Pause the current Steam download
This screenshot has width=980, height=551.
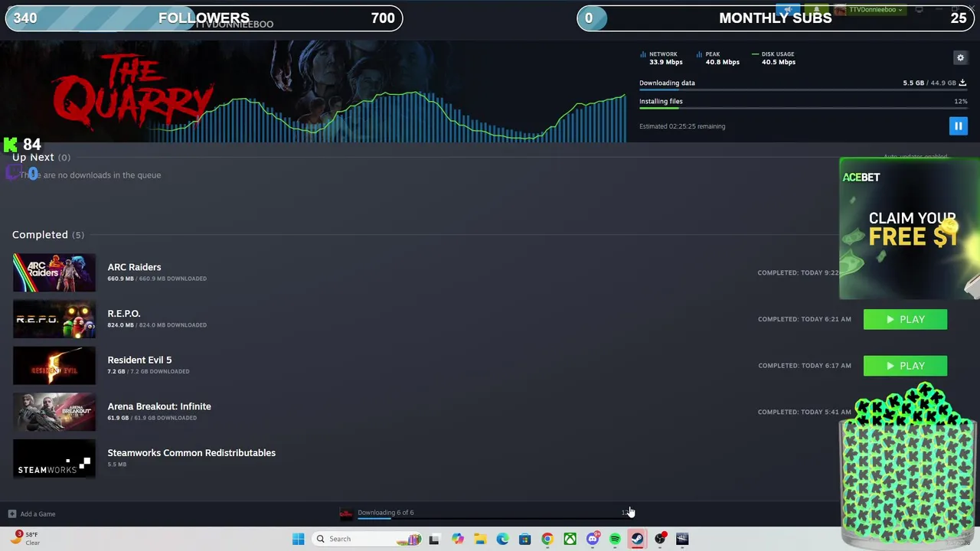click(958, 126)
